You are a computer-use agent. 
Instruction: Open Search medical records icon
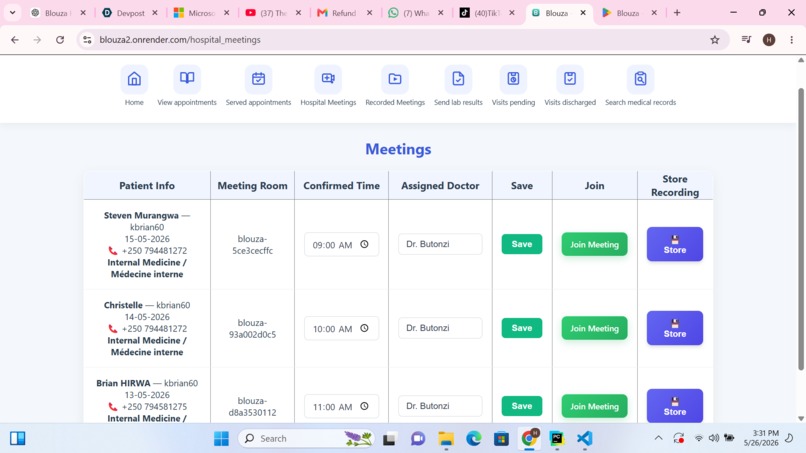[640, 79]
